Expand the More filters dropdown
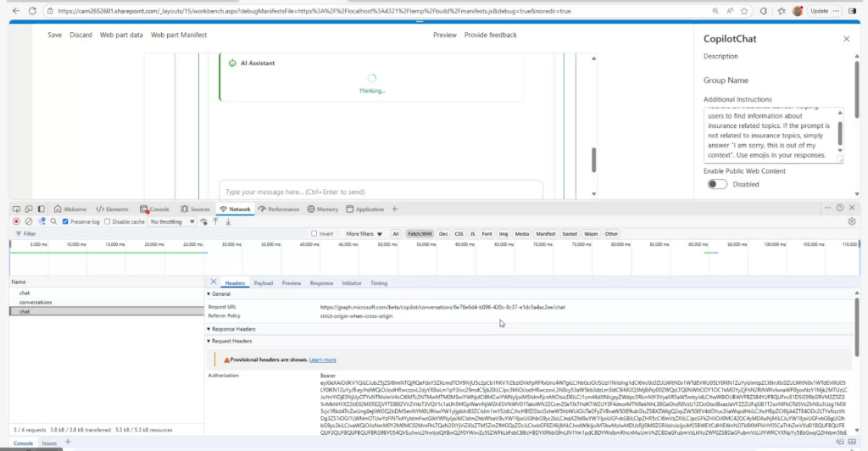The image size is (868, 451). coord(363,233)
